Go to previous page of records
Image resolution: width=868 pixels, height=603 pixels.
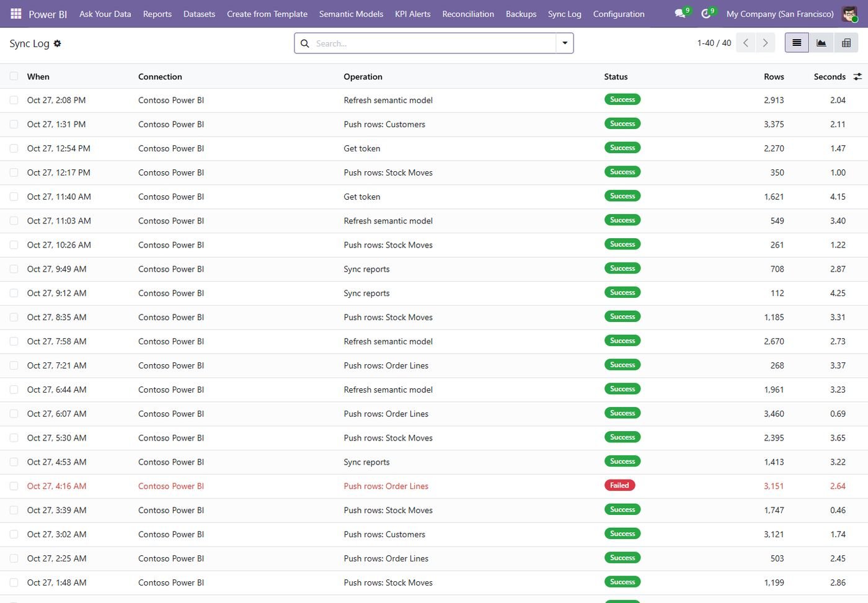click(746, 43)
